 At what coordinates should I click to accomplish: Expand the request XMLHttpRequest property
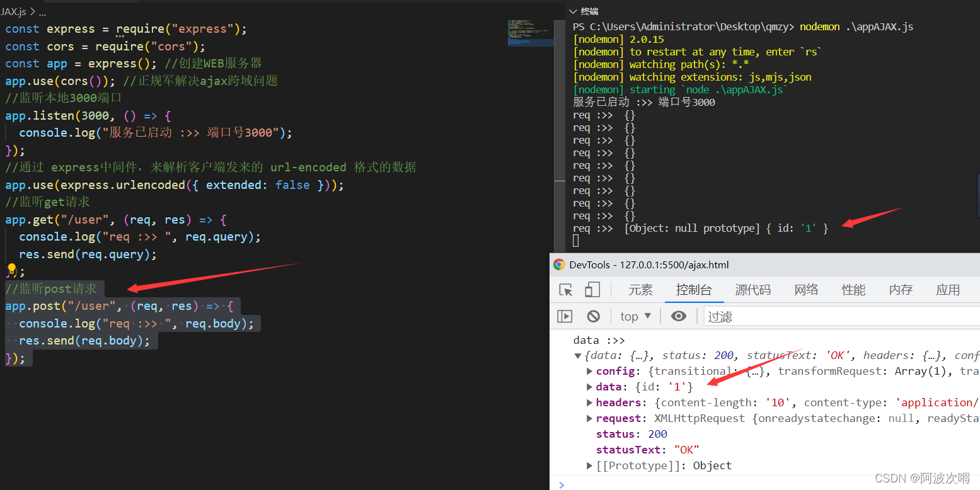(590, 418)
